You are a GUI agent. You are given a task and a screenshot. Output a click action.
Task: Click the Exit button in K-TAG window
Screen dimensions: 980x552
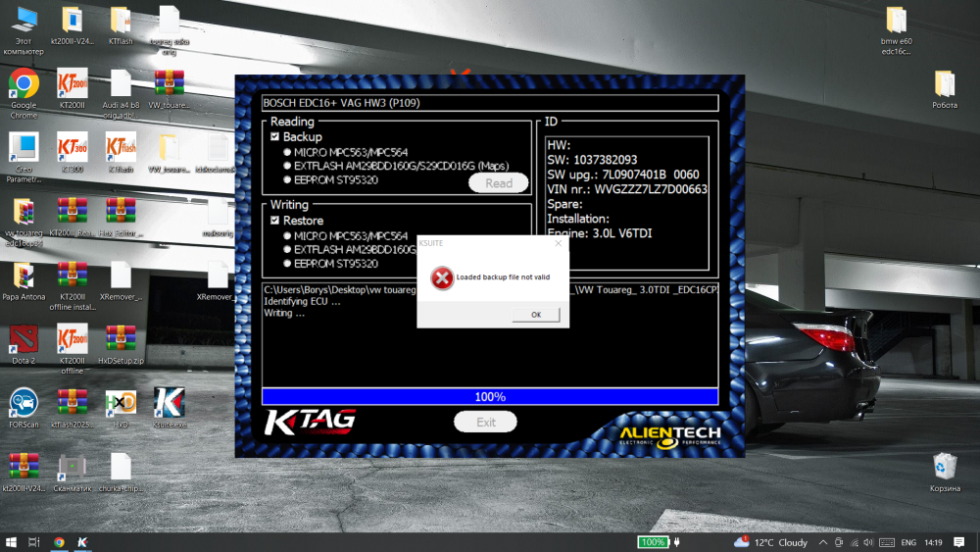click(x=486, y=422)
